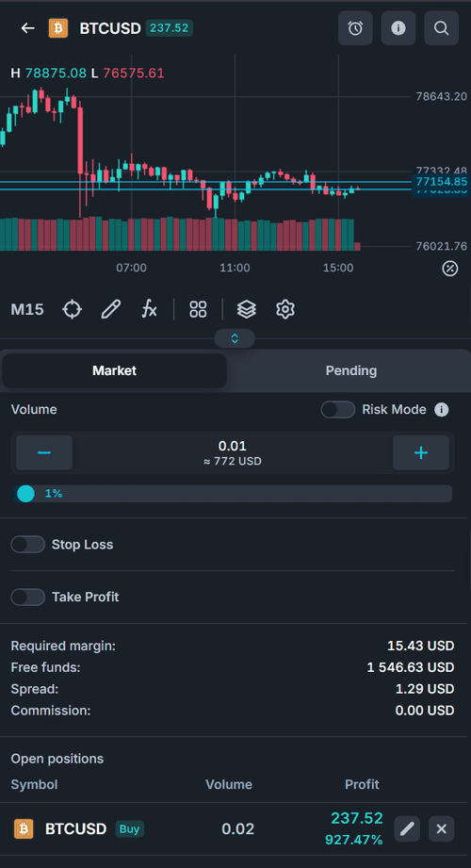This screenshot has width=471, height=868.
Task: Click the Volume column header in positions
Action: 229,784
